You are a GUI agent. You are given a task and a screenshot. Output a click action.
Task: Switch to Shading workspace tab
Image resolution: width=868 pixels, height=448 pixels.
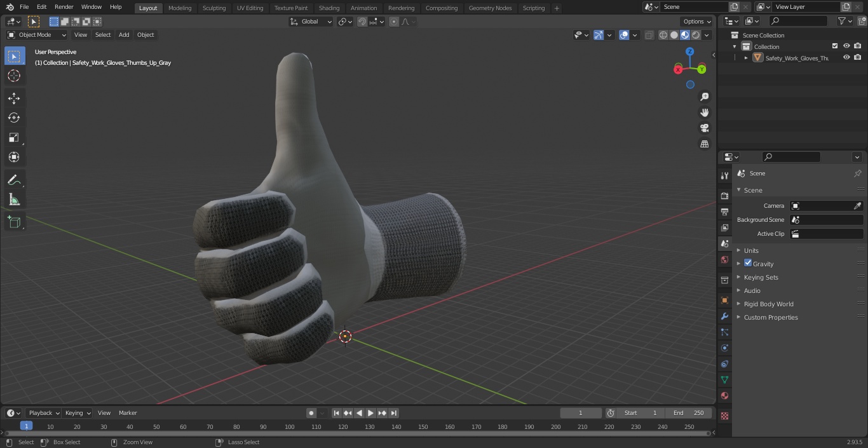(329, 8)
